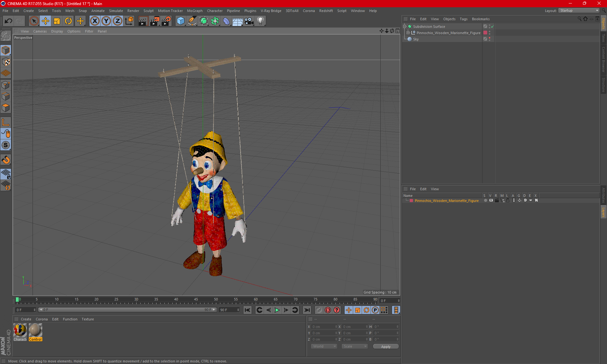This screenshot has height=364, width=607.
Task: Open Object Manager Tags menu
Action: [463, 19]
